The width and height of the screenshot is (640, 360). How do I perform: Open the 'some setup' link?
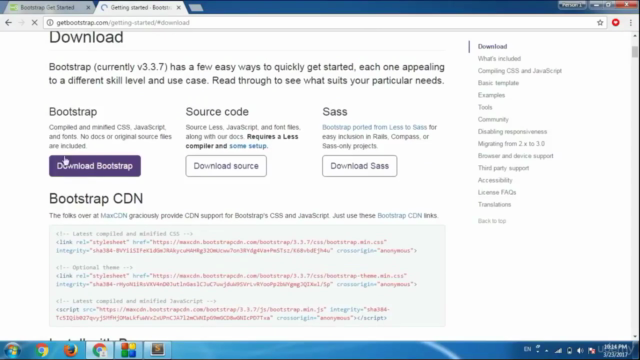(248, 146)
